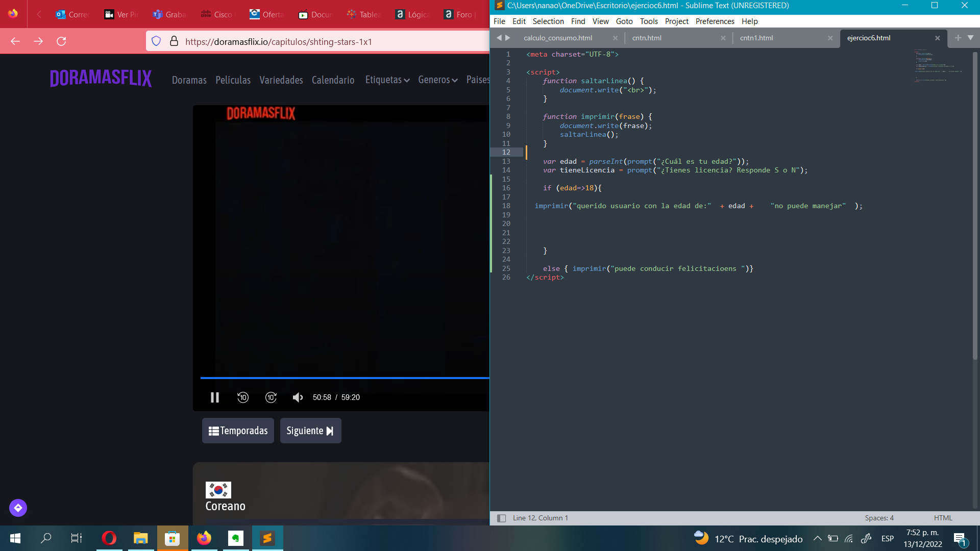Switch to the Correo Outlook browser tab
Screen dimensions: 980x551
tap(72, 14)
